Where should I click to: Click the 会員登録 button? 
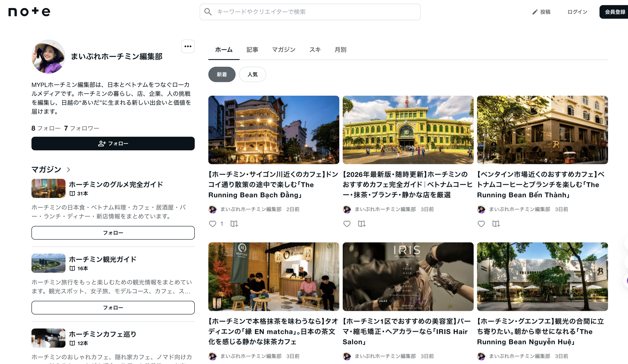click(x=614, y=12)
